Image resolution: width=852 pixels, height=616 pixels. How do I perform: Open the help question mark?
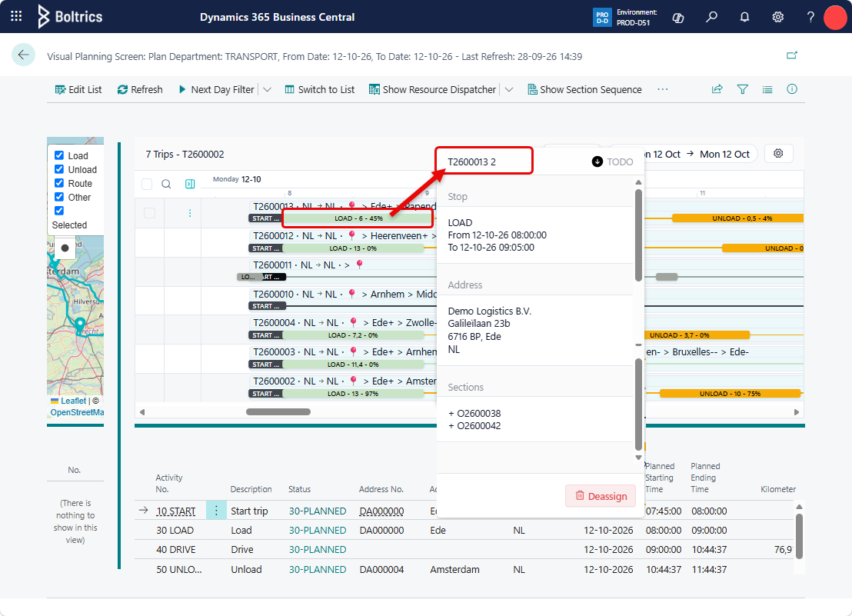coord(810,18)
